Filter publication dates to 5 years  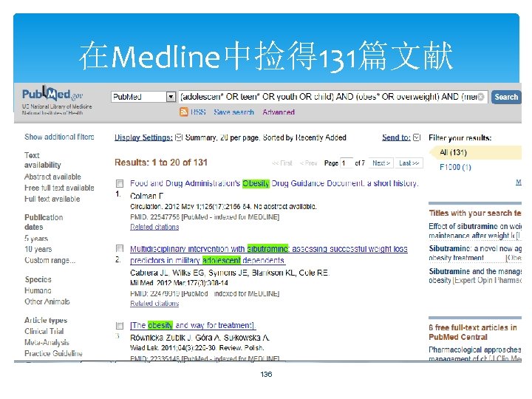click(x=36, y=239)
